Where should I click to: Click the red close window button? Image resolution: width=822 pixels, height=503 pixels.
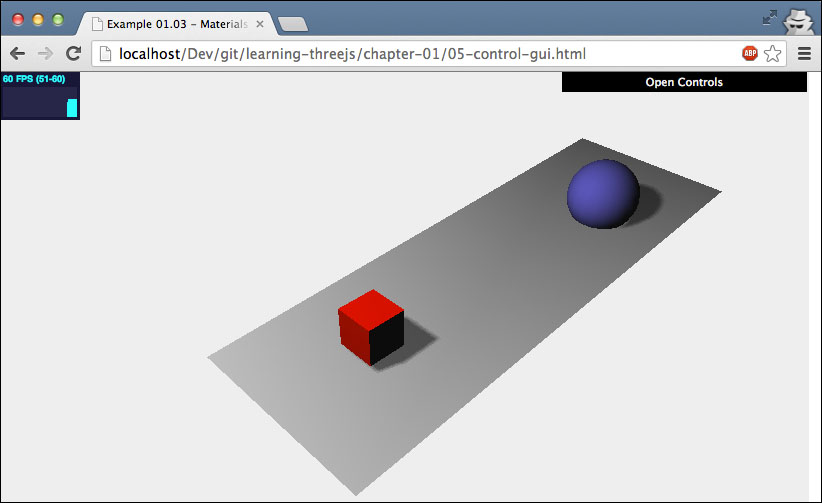click(x=18, y=19)
